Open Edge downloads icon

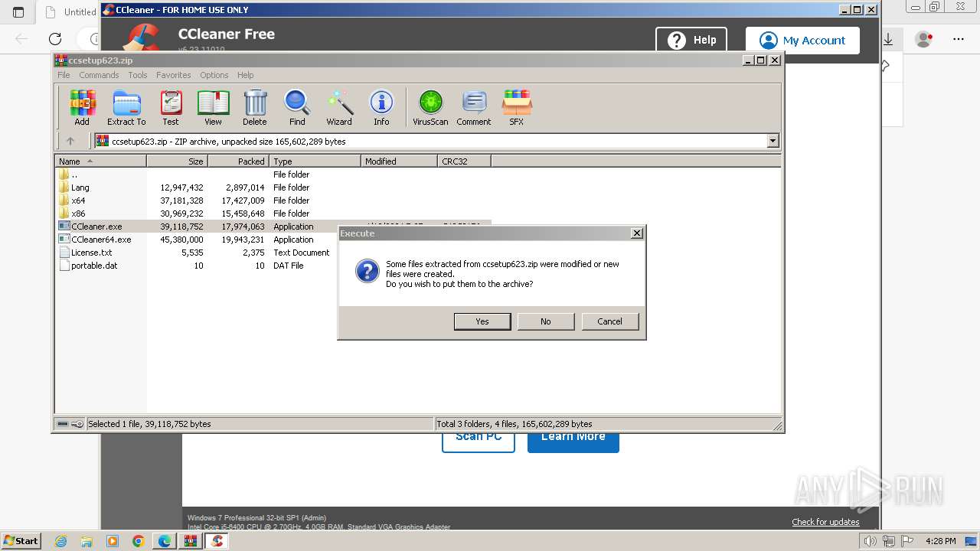click(x=890, y=39)
